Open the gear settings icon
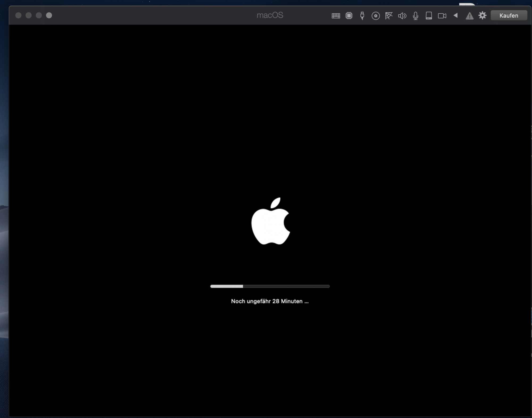This screenshot has width=532, height=418. (483, 15)
